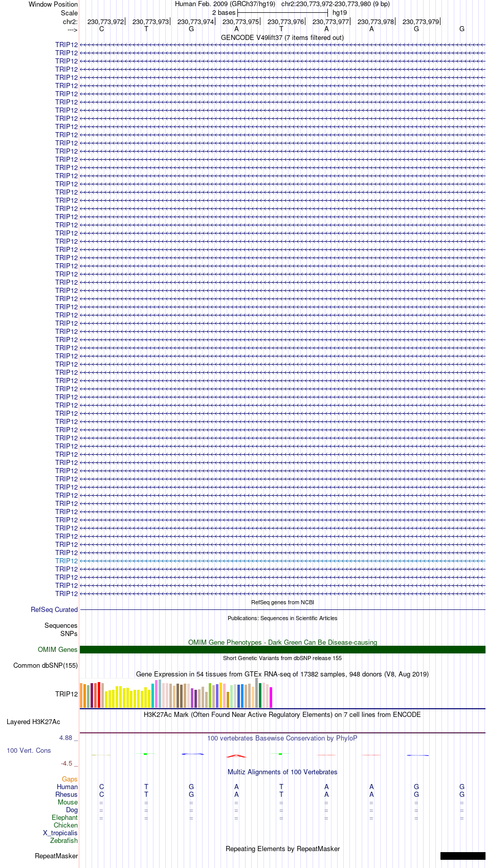Select the Elephant species label
This screenshot has height=868, width=486.
pyautogui.click(x=65, y=817)
